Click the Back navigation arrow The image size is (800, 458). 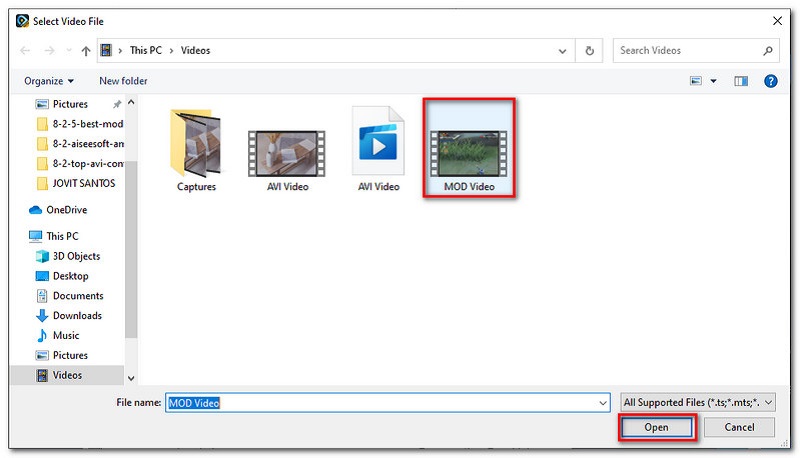[x=24, y=51]
